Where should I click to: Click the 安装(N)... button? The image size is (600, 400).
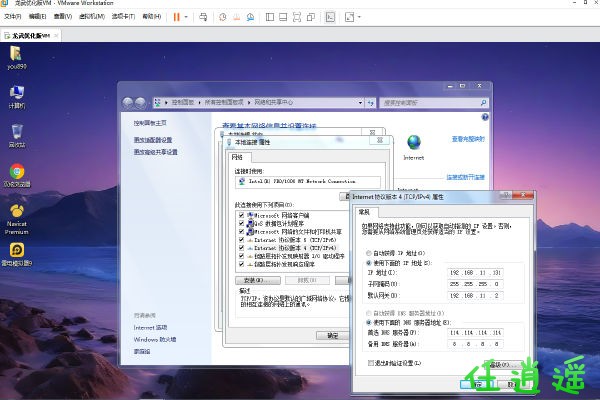[x=258, y=281]
